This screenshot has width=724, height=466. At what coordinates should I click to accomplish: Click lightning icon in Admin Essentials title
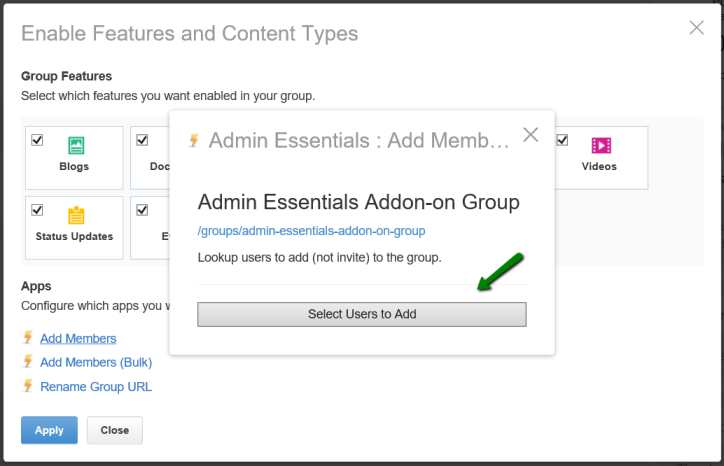pos(194,140)
